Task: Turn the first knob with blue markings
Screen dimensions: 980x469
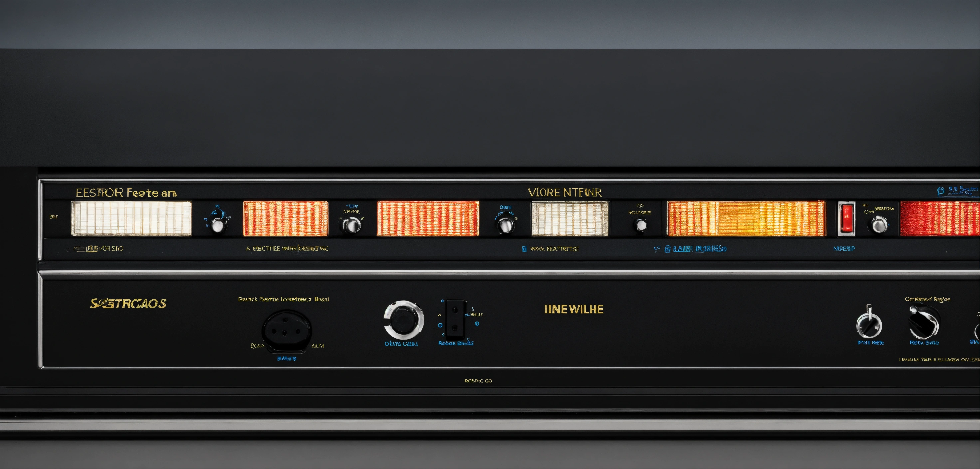Action: [x=218, y=225]
